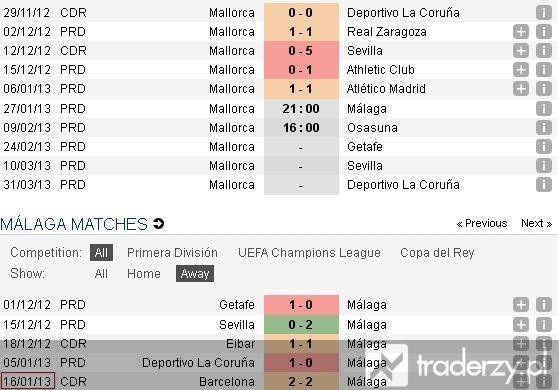Click the 0 - 5 Sevilla score cell
Image resolution: width=559 pixels, height=390 pixels.
(x=301, y=51)
